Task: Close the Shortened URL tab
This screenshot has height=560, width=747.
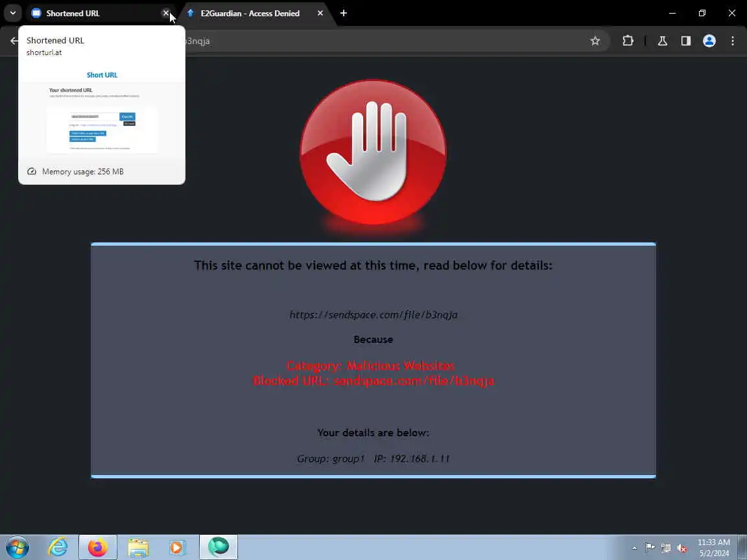Action: click(x=166, y=14)
